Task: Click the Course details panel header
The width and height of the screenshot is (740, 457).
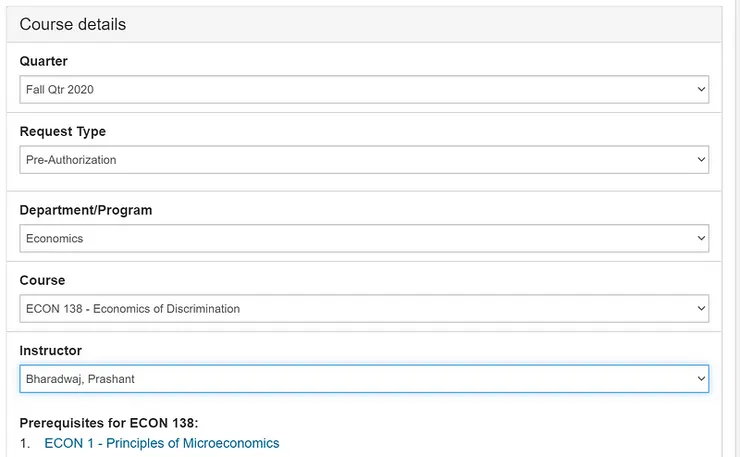Action: (73, 24)
